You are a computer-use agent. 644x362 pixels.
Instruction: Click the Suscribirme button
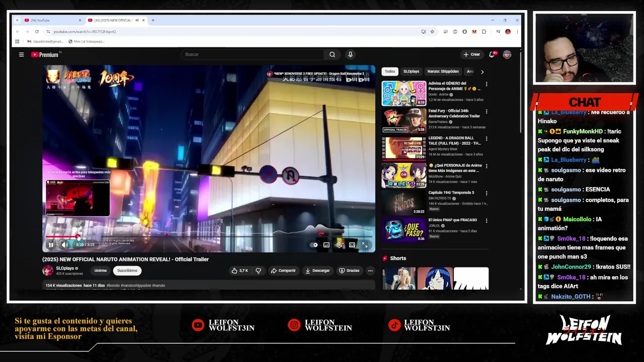pos(127,270)
